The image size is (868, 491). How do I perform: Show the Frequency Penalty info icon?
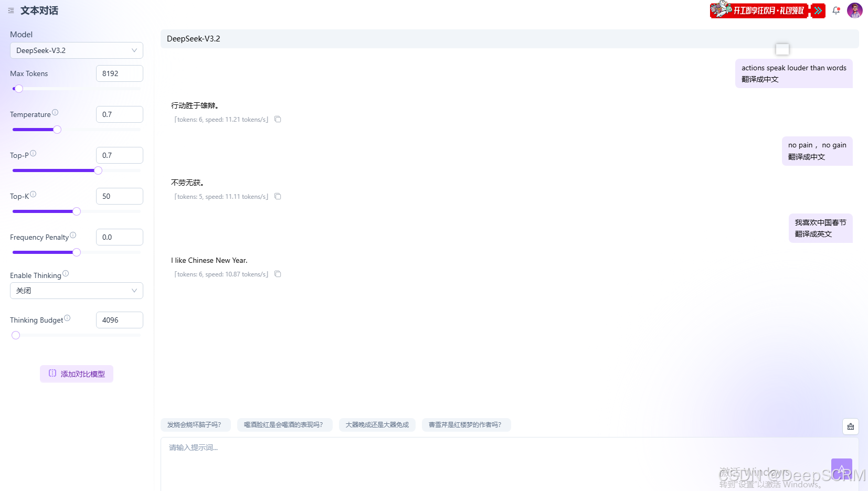(x=73, y=235)
